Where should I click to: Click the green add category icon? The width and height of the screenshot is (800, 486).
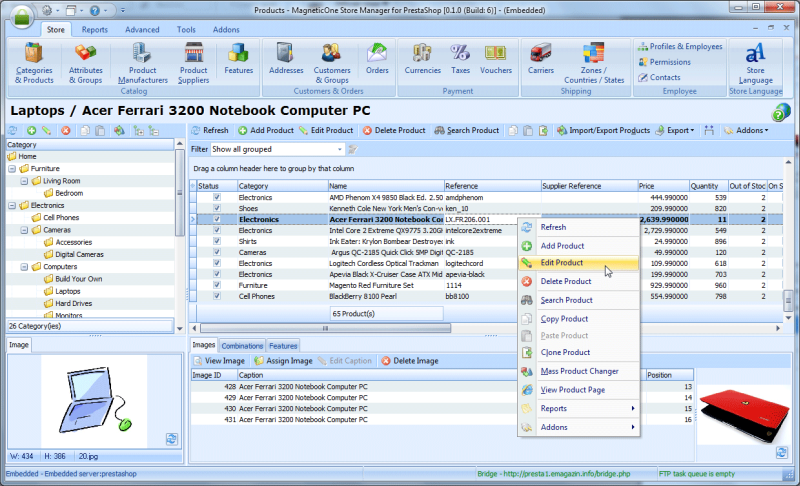click(x=32, y=131)
